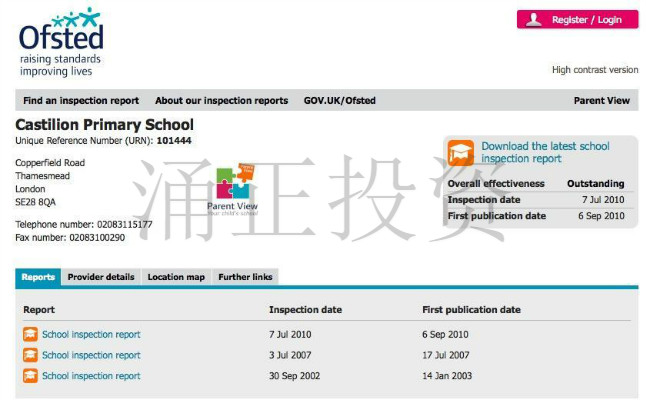Screen dimensions: 647x400
Task: Click report icon for the 7 Jul 2010 inspection
Action: click(30, 334)
